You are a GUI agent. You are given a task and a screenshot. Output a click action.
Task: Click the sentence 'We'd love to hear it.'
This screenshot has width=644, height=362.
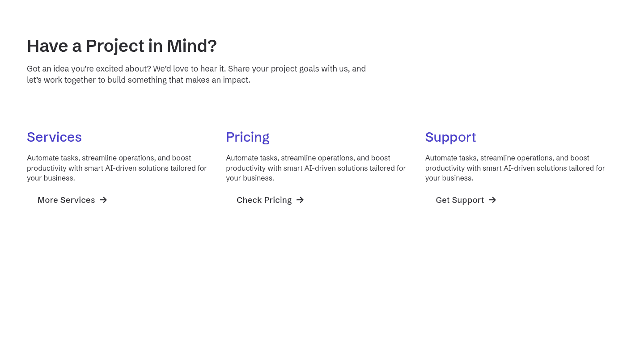click(189, 69)
